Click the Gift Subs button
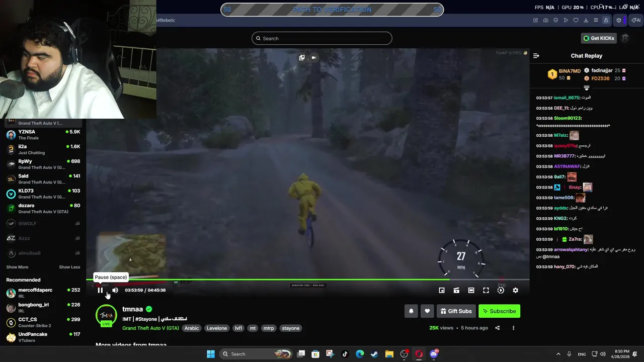 tap(456, 311)
